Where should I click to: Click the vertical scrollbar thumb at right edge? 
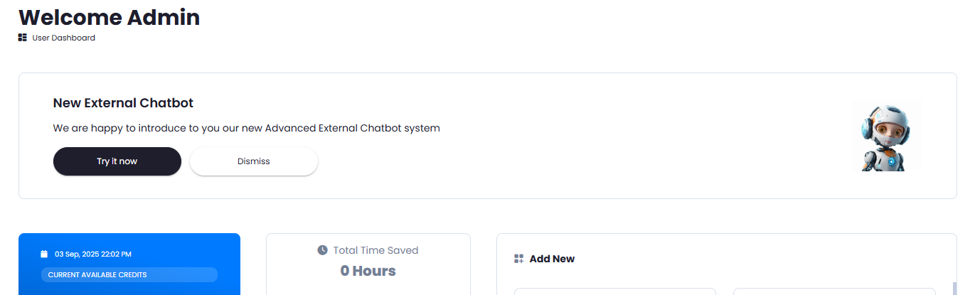[x=955, y=289]
